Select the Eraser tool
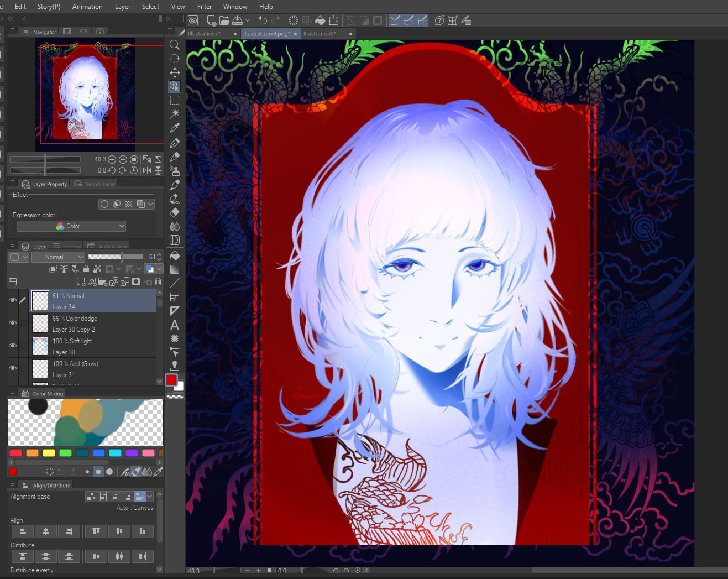The height and width of the screenshot is (579, 728). (175, 212)
